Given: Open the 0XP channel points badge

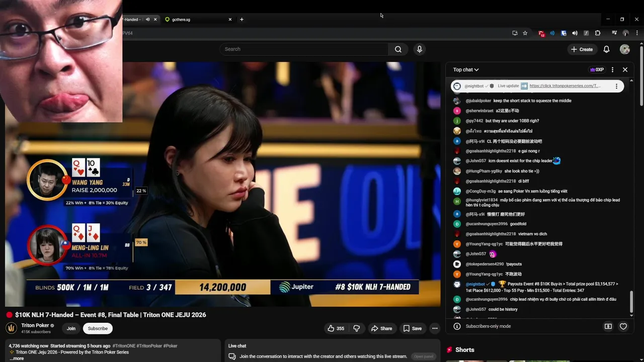Looking at the screenshot, I should pos(597,70).
